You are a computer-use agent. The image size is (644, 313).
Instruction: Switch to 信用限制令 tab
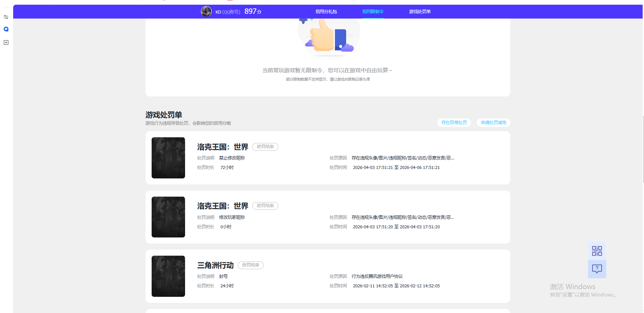(373, 11)
